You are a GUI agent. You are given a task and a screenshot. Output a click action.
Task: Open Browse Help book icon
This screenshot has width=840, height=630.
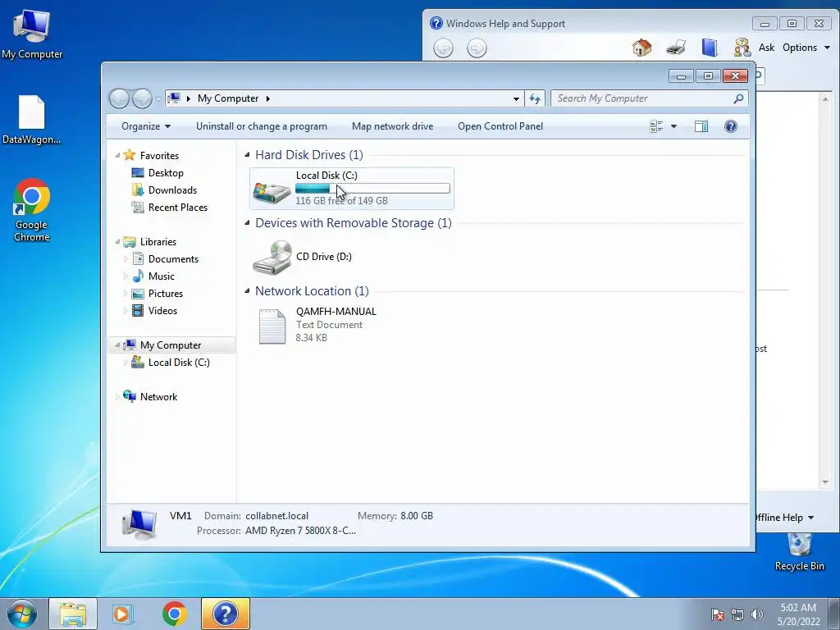tap(710, 48)
